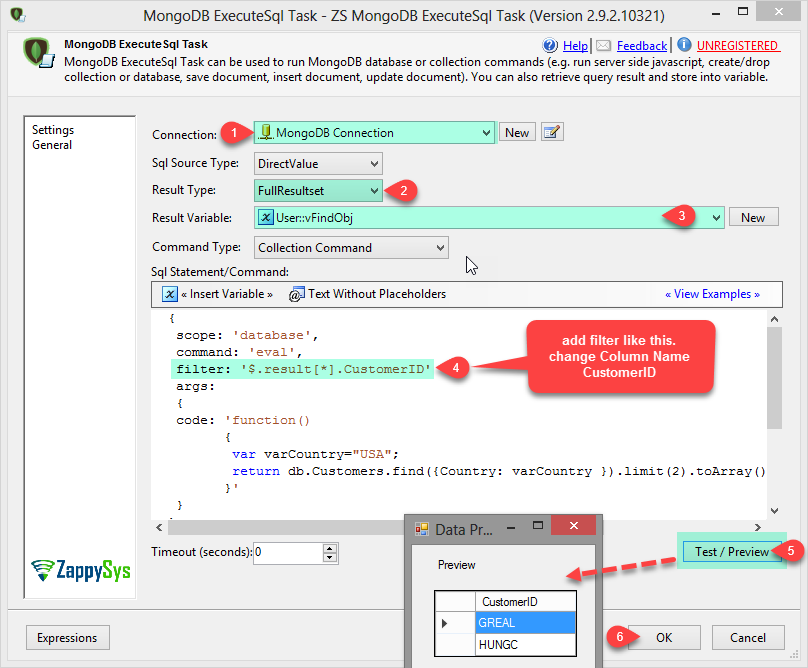Decrease timeout with the down arrow
The width and height of the screenshot is (808, 668).
(330, 558)
